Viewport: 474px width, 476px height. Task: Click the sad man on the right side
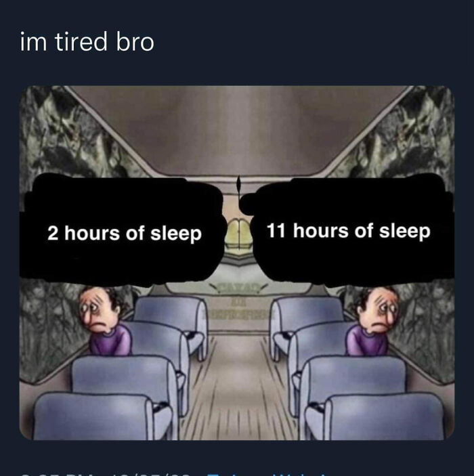[x=372, y=322]
